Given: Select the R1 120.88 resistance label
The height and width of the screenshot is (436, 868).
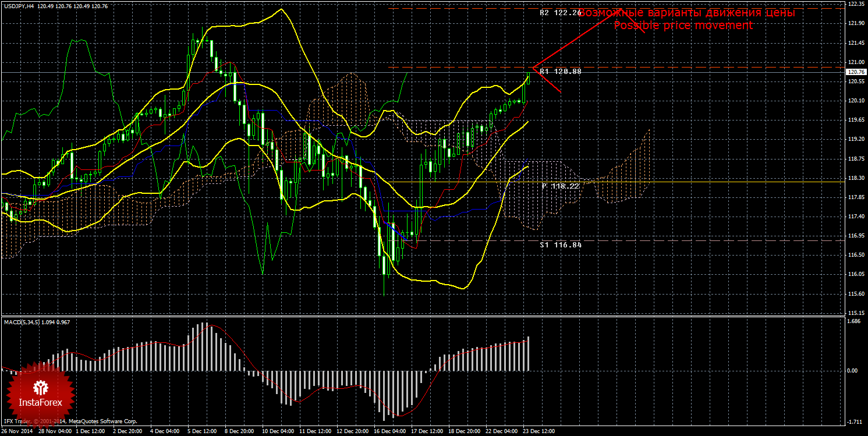Looking at the screenshot, I should click(561, 71).
